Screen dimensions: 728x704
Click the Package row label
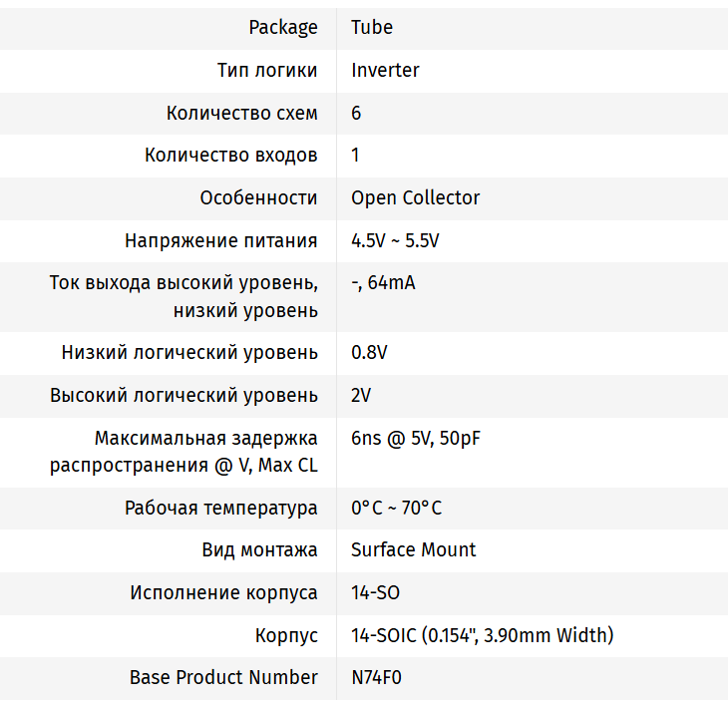point(283,28)
